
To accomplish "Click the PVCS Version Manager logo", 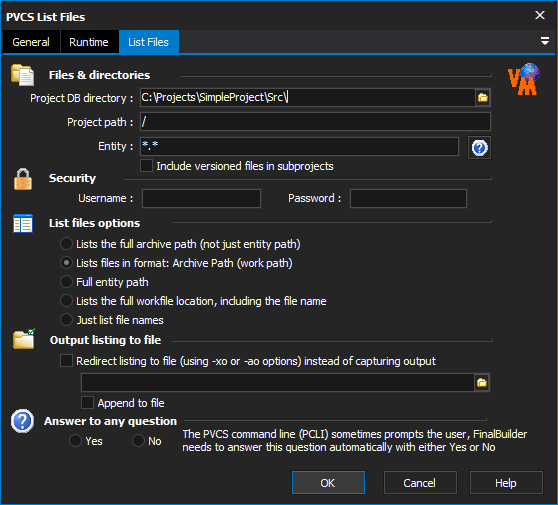I will click(523, 79).
